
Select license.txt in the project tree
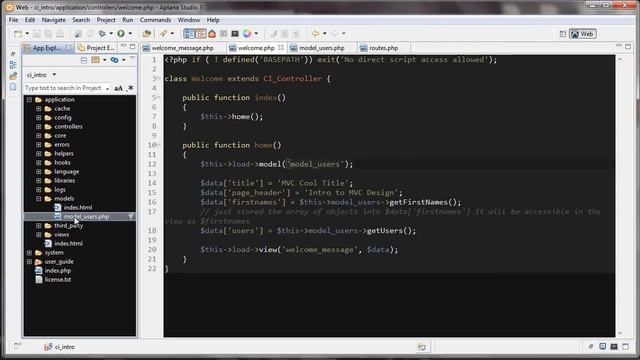pyautogui.click(x=58, y=280)
